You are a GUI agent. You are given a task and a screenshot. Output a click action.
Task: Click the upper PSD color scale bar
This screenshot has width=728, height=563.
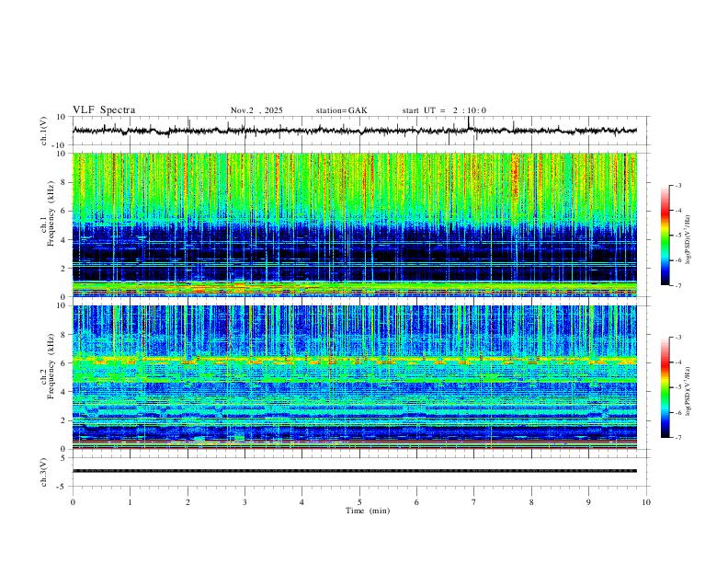665,236
